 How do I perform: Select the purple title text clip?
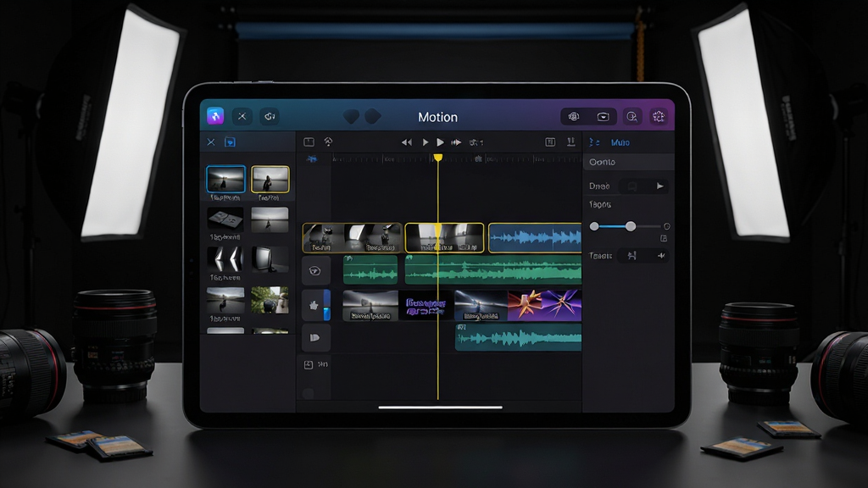426,305
